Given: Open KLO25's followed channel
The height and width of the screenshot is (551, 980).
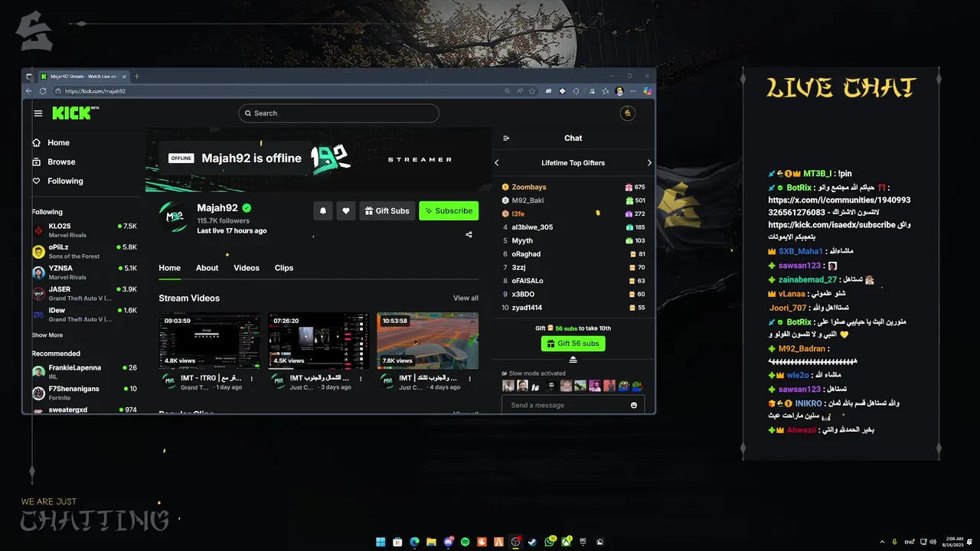Looking at the screenshot, I should (x=84, y=230).
